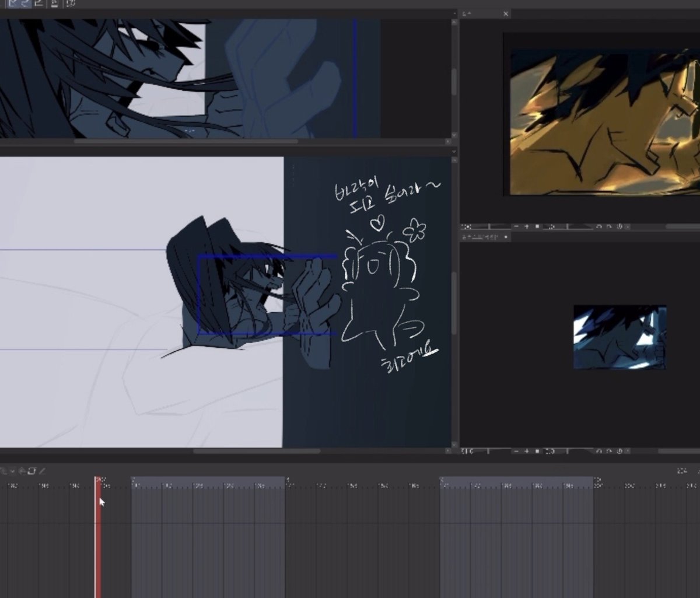Click the square fit icon under the blue preview
Screen dimensions: 700x598
click(x=537, y=451)
